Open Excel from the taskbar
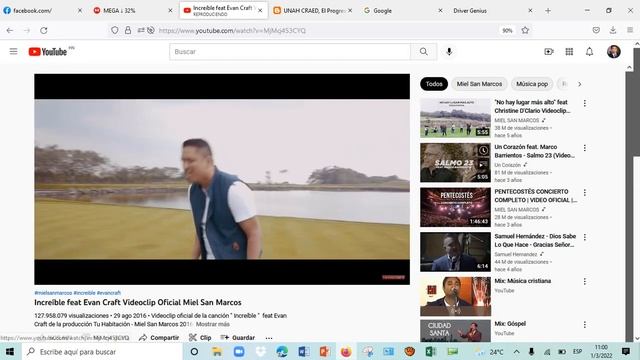The width and height of the screenshot is (640, 360). (x=430, y=351)
